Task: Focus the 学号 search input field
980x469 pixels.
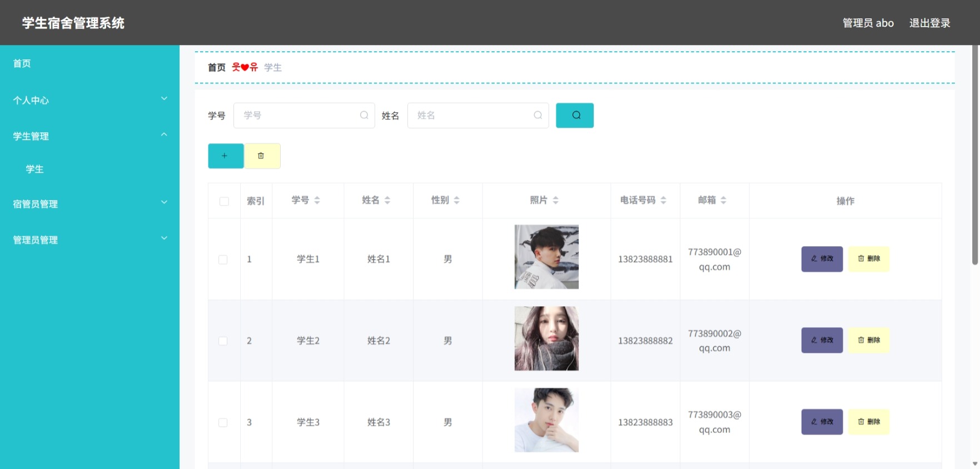Action: tap(304, 115)
